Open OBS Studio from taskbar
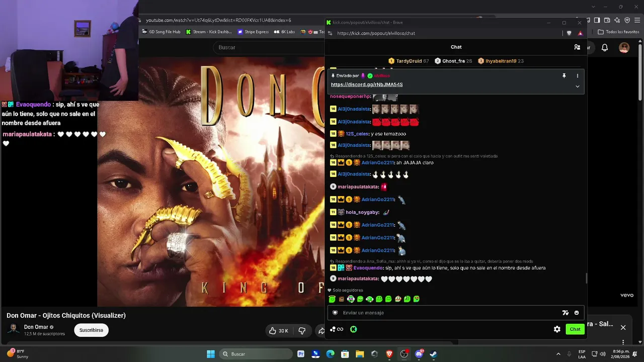644x362 pixels. [404, 354]
